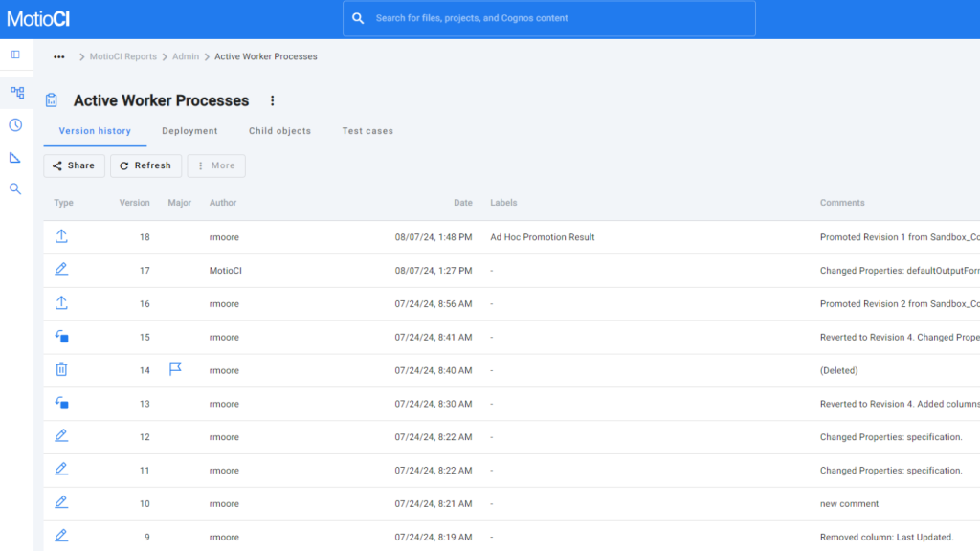Click the revert icon for version 15
The width and height of the screenshot is (980, 551).
click(x=62, y=337)
